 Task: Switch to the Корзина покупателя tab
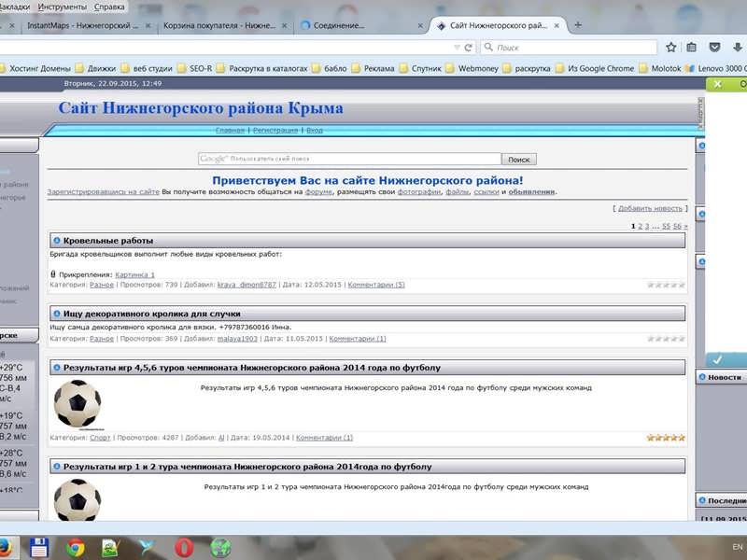click(219, 25)
